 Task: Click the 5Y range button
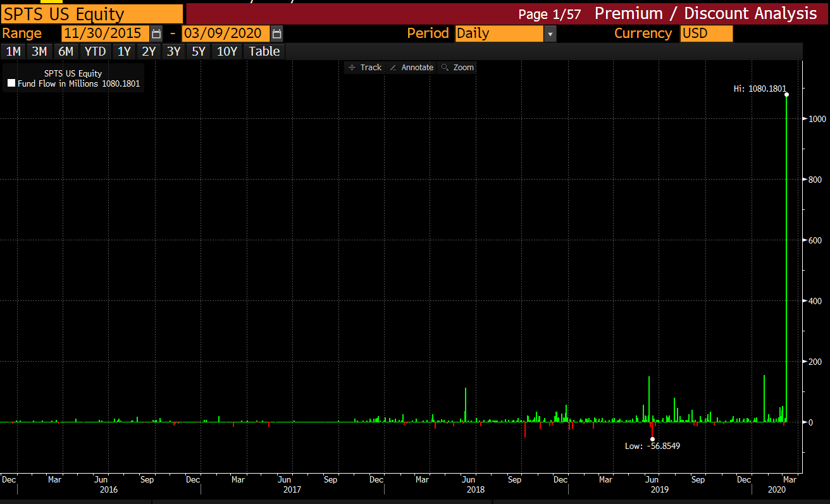pos(198,51)
